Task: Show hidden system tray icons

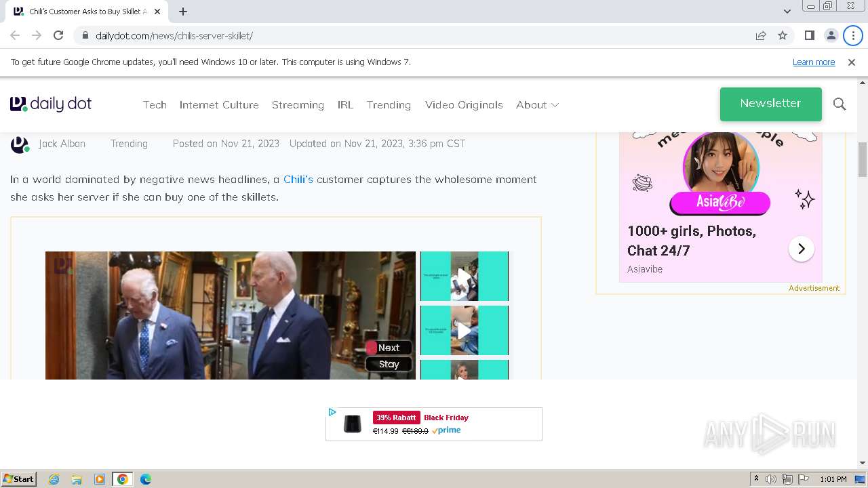Action: point(757,479)
